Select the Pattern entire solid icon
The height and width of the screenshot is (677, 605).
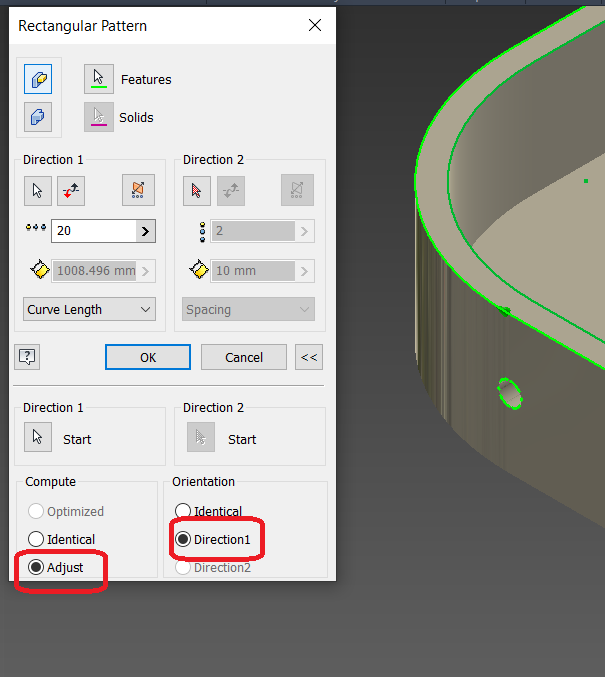pyautogui.click(x=38, y=117)
